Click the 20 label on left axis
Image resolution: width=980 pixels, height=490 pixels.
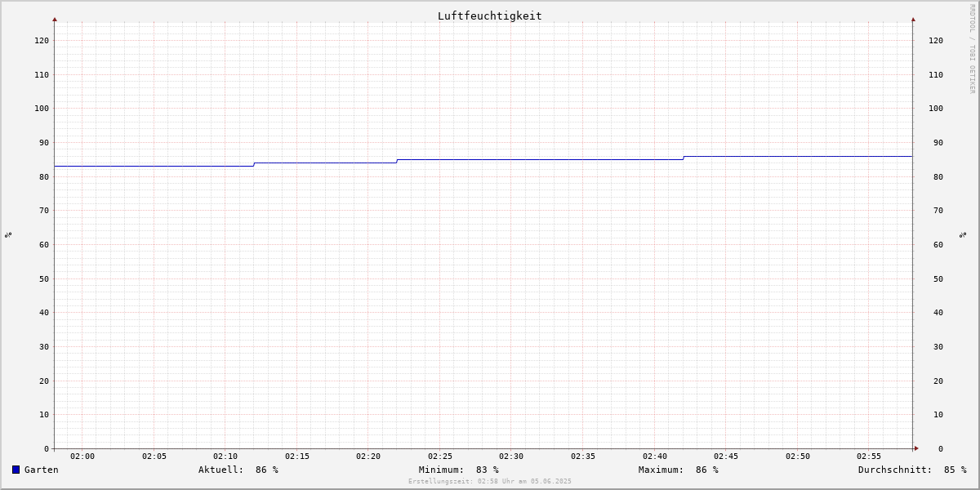pyautogui.click(x=45, y=381)
